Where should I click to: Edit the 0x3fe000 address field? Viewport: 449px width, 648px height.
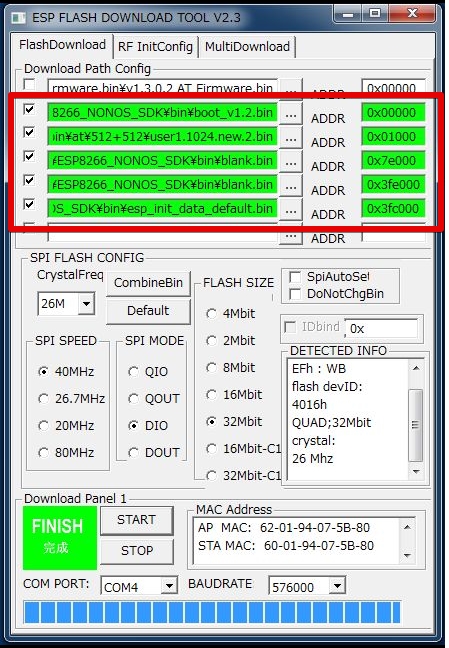[393, 184]
